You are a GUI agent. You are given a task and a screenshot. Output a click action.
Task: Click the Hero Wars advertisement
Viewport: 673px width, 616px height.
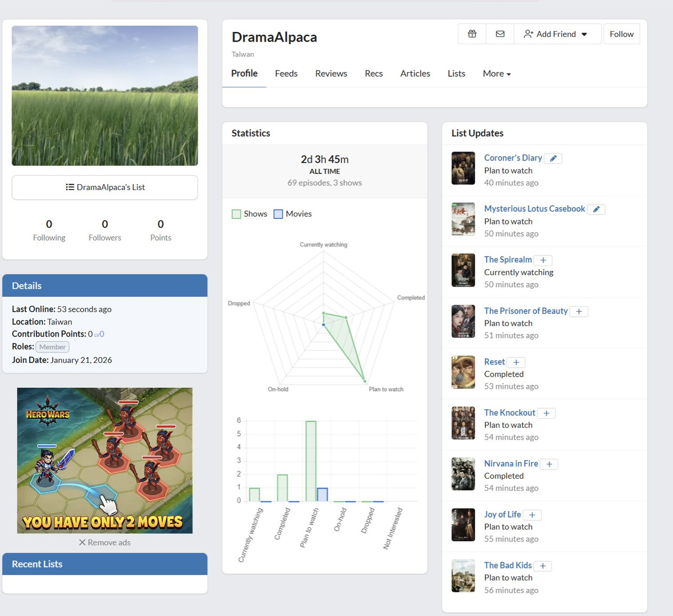[105, 460]
